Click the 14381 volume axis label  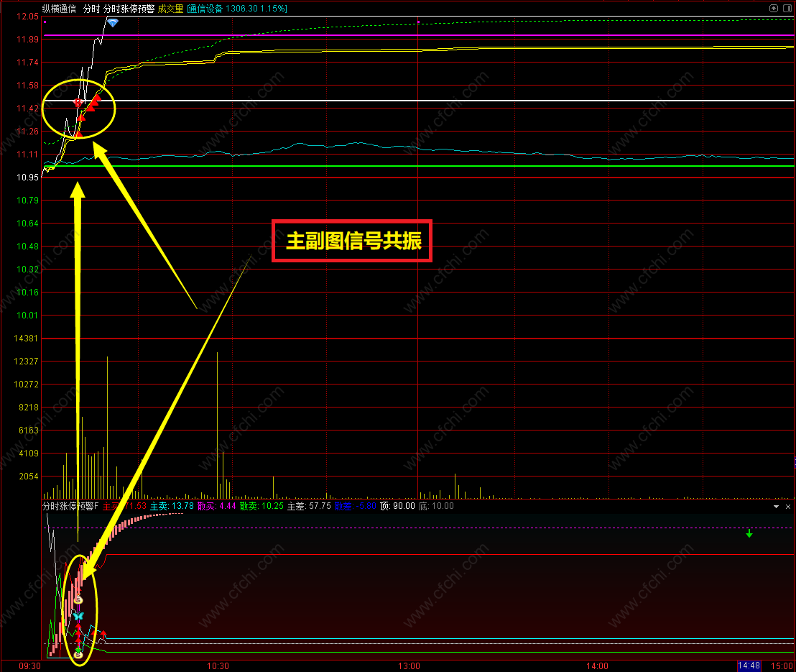[26, 339]
